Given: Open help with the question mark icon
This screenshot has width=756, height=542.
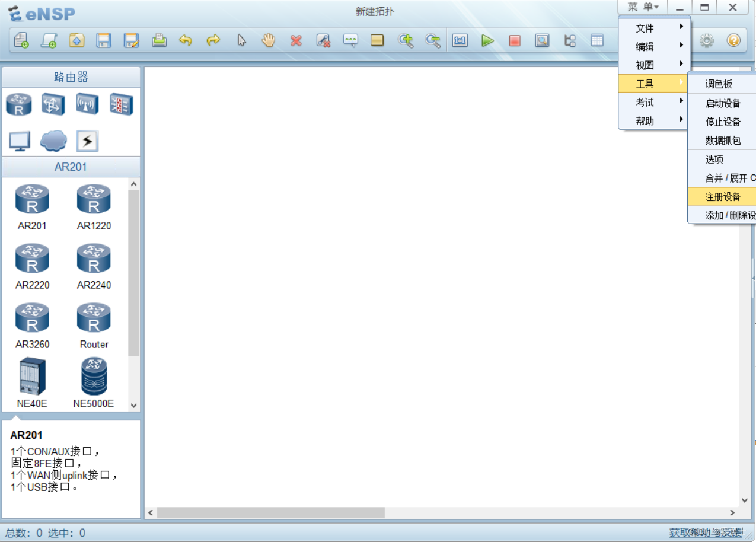Looking at the screenshot, I should click(x=733, y=40).
